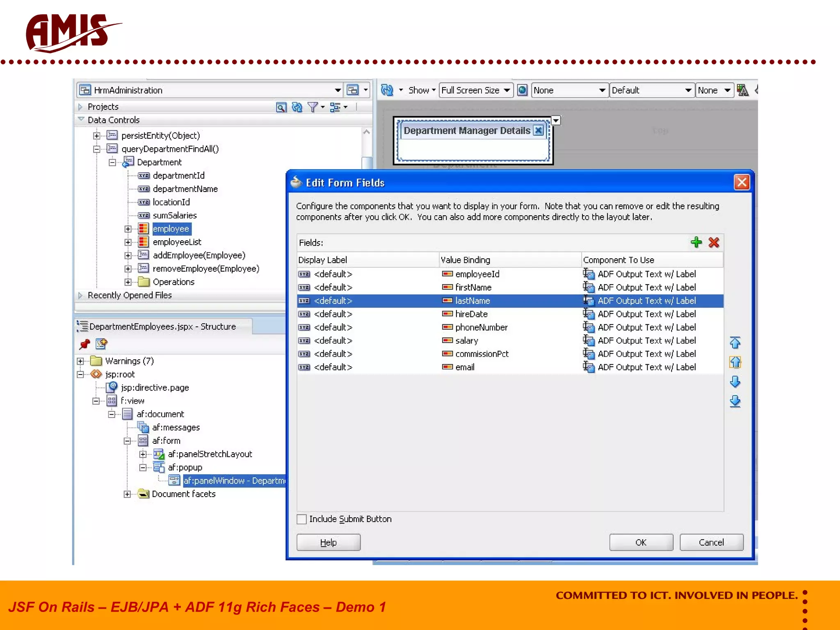Open the Full Screen Size dropdown
The width and height of the screenshot is (840, 630).
click(507, 90)
